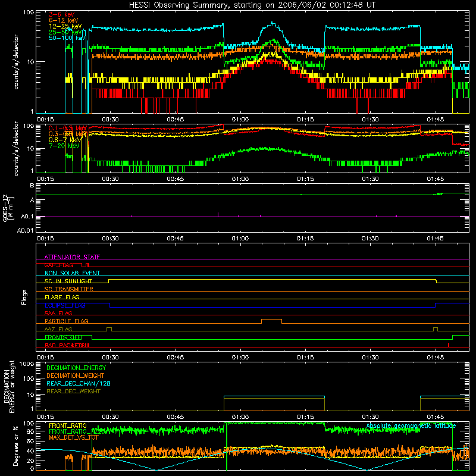The image size is (476, 476).
Task: Click the PARTICLE_FLAG label
Action: [x=67, y=321]
